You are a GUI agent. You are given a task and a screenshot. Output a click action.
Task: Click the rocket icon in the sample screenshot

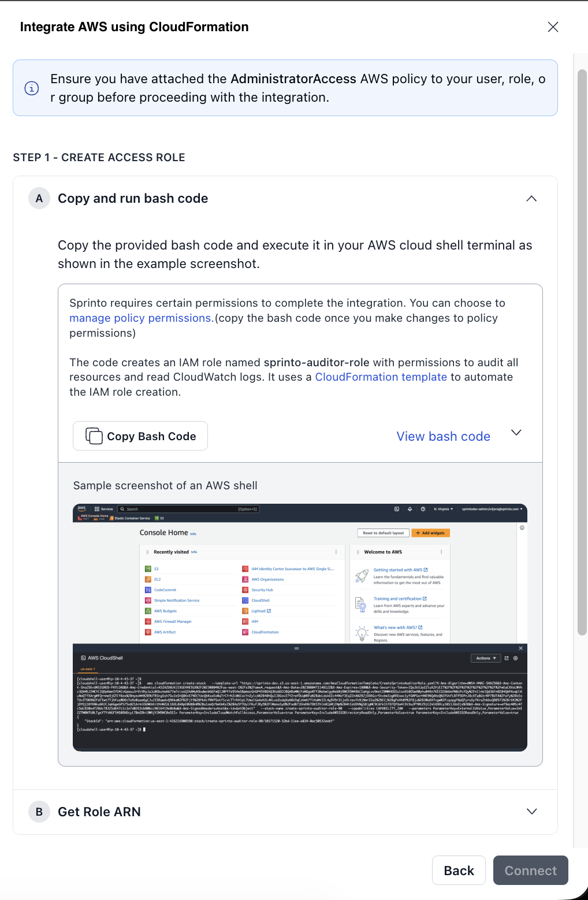(x=362, y=575)
